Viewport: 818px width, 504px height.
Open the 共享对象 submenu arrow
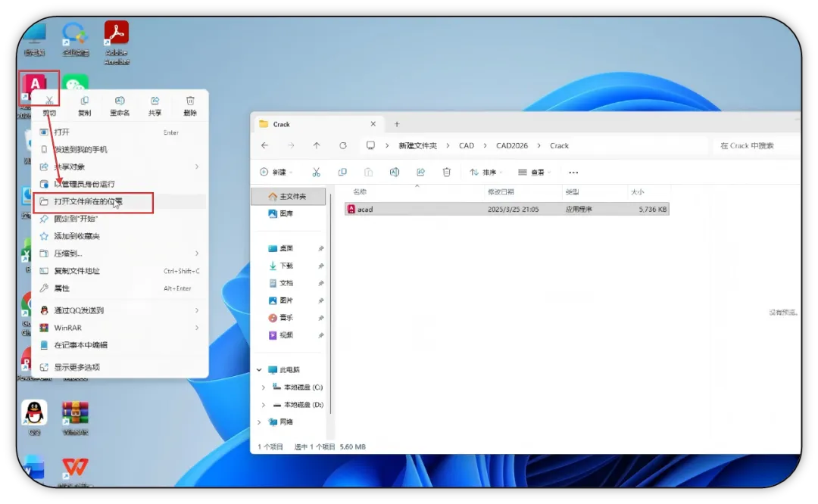[x=197, y=166]
